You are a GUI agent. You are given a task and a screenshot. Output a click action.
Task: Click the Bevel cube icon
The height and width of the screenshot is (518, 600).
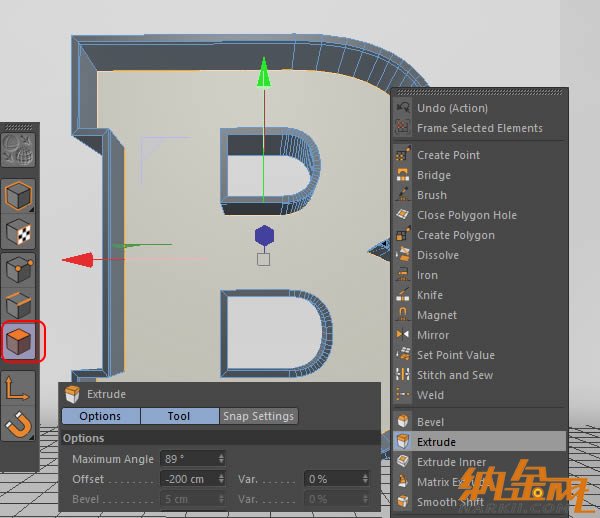(403, 421)
